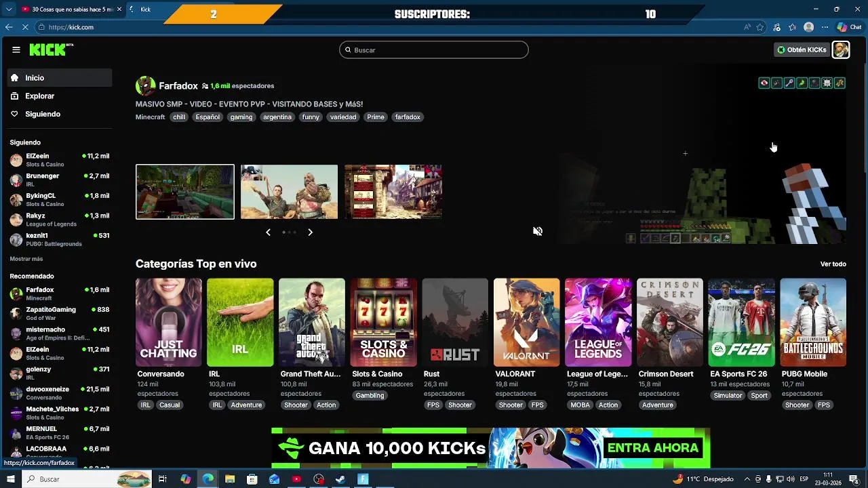Go to Inicio in the sidebar

pyautogui.click(x=60, y=78)
